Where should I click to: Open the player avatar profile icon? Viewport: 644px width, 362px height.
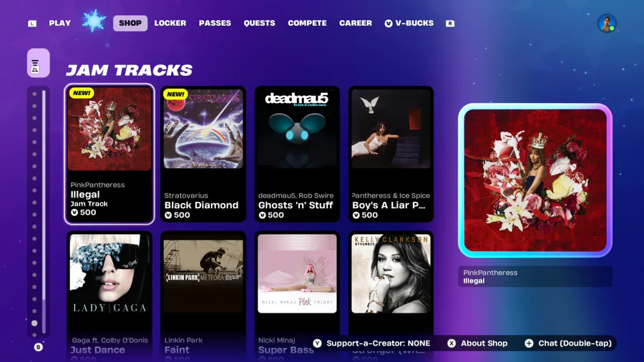click(607, 24)
